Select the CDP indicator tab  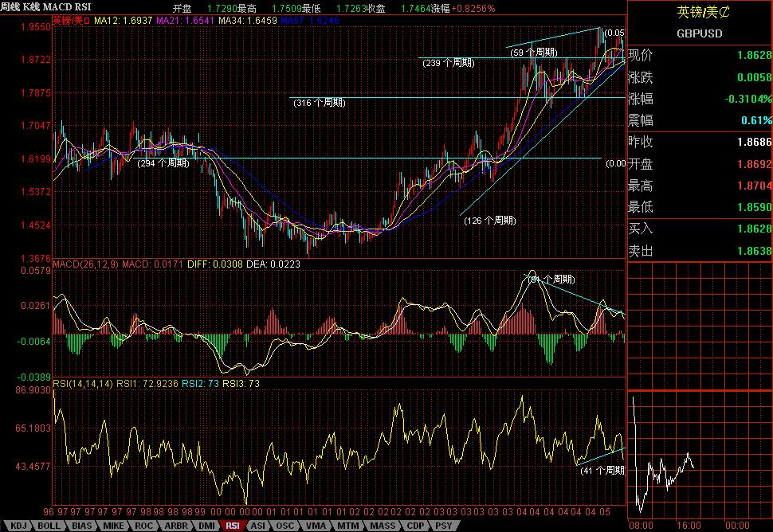[x=413, y=526]
